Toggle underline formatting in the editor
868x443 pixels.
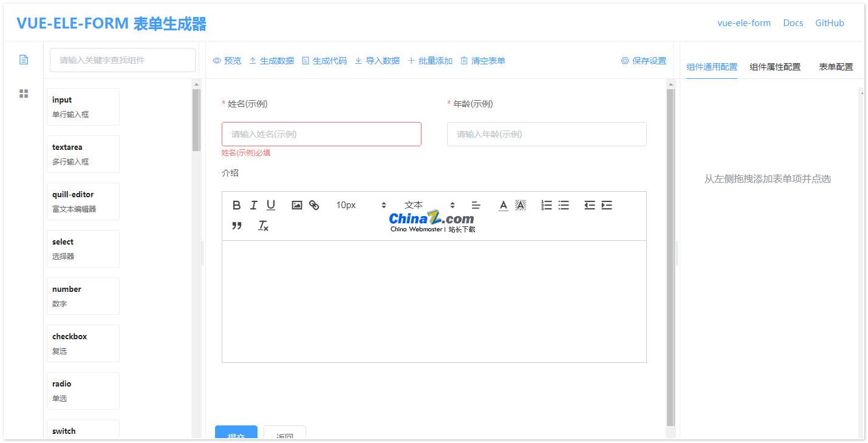click(271, 205)
